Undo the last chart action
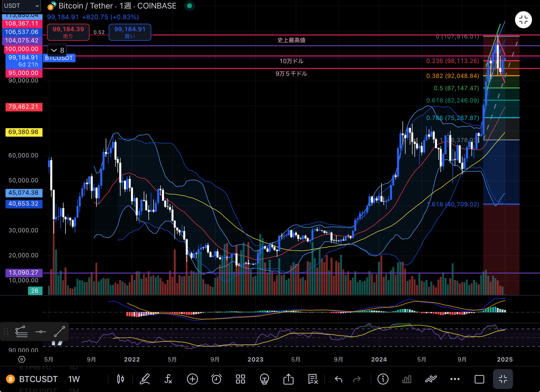Image resolution: width=540 pixels, height=392 pixels. coord(338,379)
